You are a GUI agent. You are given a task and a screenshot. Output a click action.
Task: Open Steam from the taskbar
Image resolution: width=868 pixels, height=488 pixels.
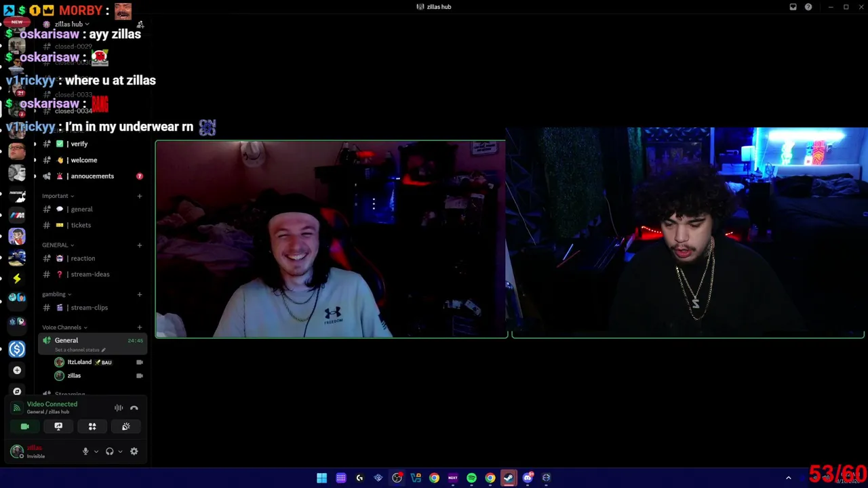[509, 478]
